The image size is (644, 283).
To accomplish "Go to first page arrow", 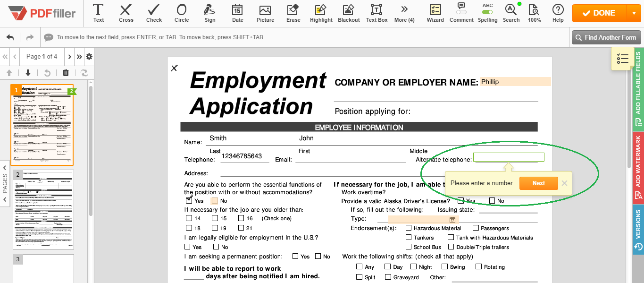I will 5,57.
